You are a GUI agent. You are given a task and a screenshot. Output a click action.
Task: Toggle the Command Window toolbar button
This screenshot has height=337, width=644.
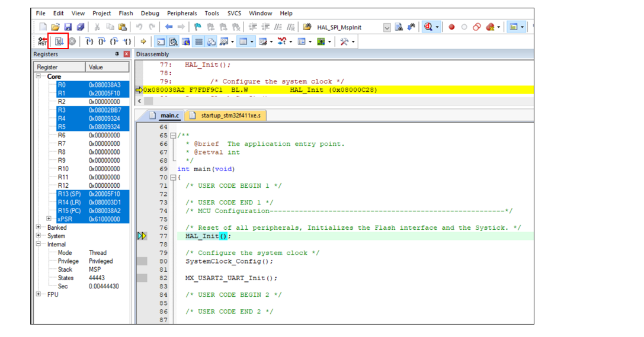coord(161,41)
